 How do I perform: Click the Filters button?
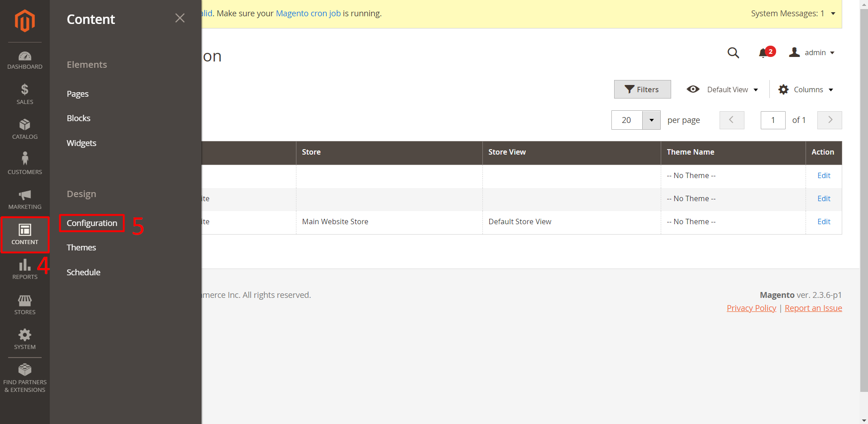[x=642, y=90]
